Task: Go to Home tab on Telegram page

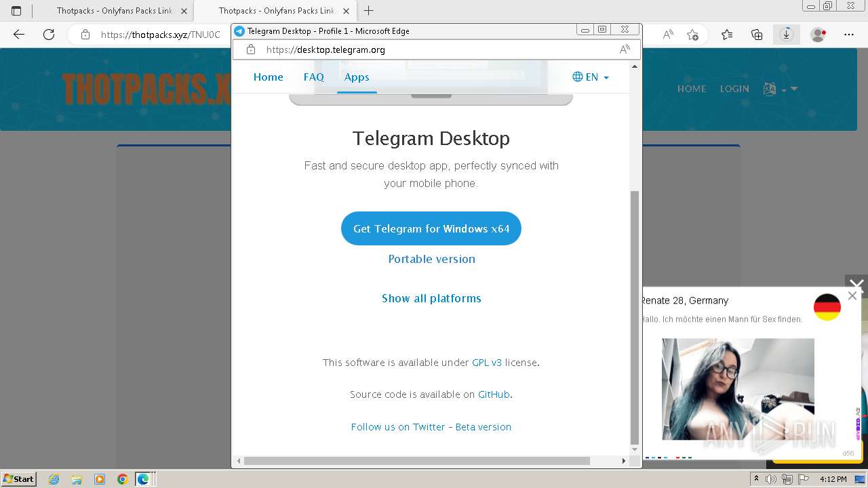Action: [269, 77]
